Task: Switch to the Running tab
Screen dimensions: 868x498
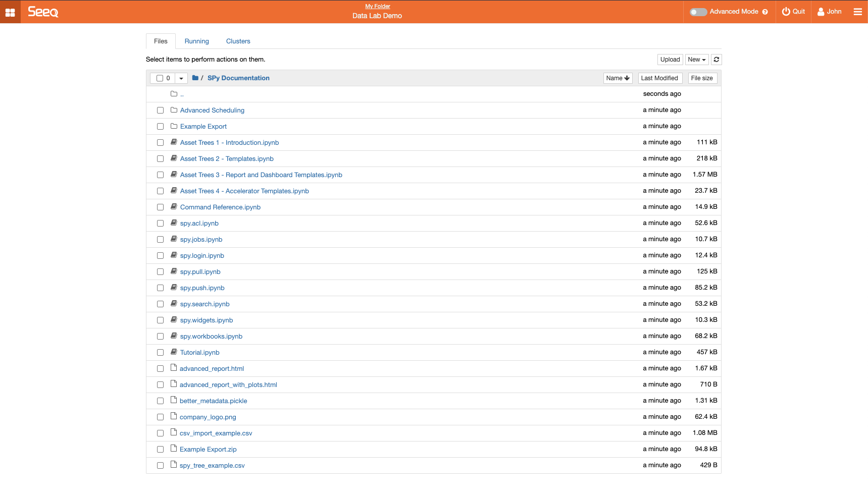Action: point(196,41)
